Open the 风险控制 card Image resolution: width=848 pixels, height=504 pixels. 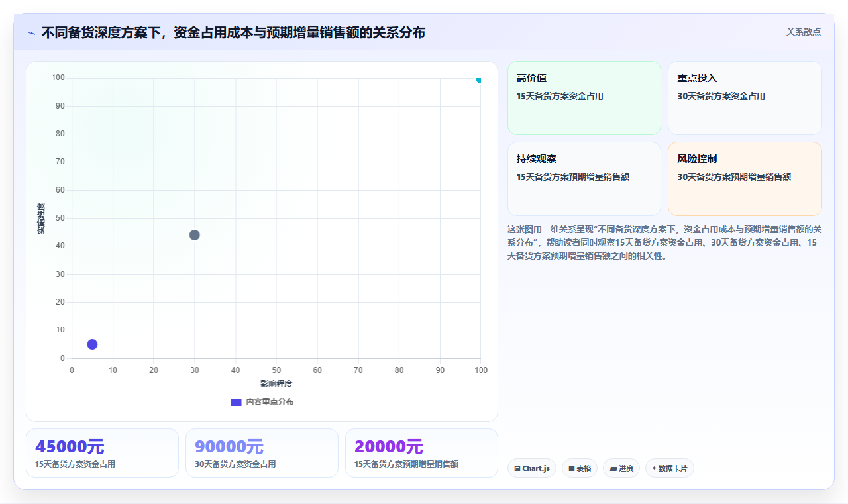click(x=745, y=179)
